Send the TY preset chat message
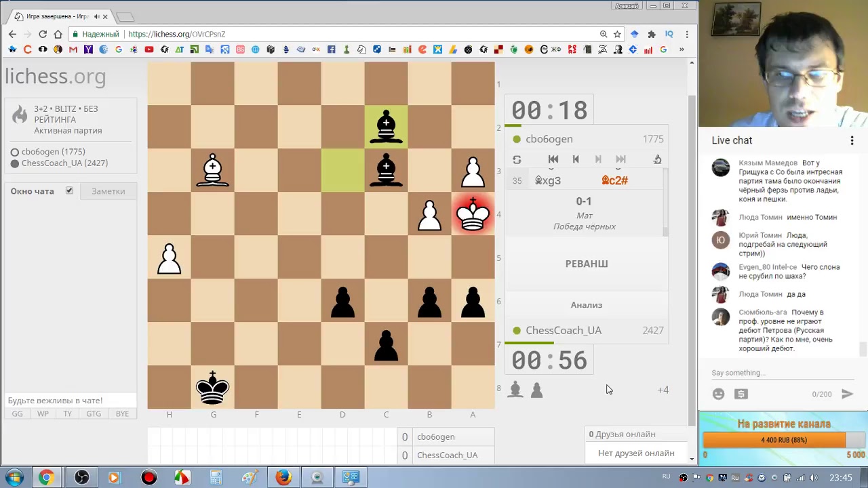This screenshot has height=488, width=868. (67, 414)
